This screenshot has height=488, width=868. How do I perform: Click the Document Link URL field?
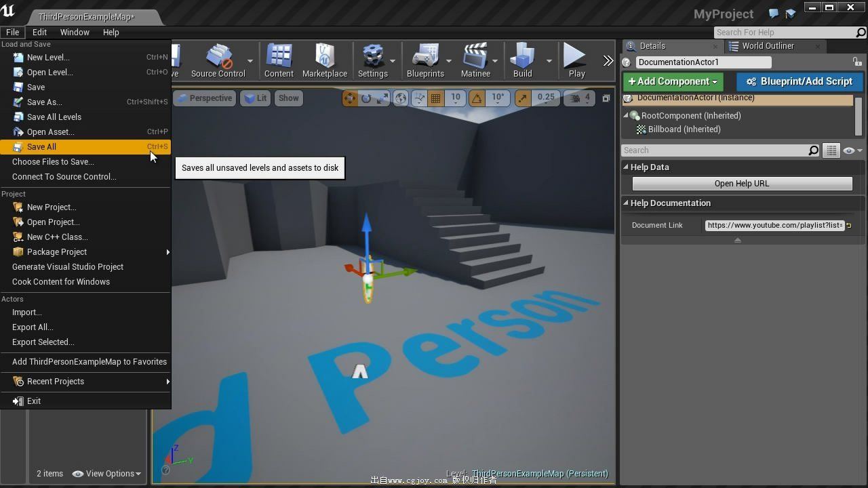(x=774, y=226)
